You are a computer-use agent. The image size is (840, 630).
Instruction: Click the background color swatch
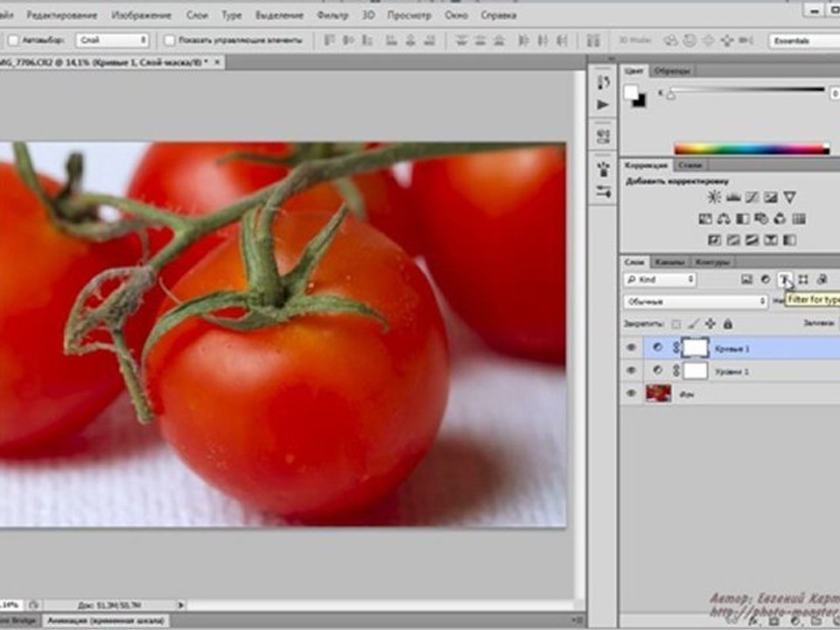[640, 101]
